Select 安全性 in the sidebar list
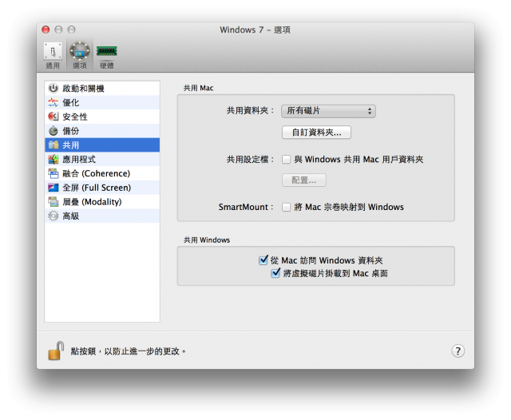The width and height of the screenshot is (511, 420). [102, 117]
